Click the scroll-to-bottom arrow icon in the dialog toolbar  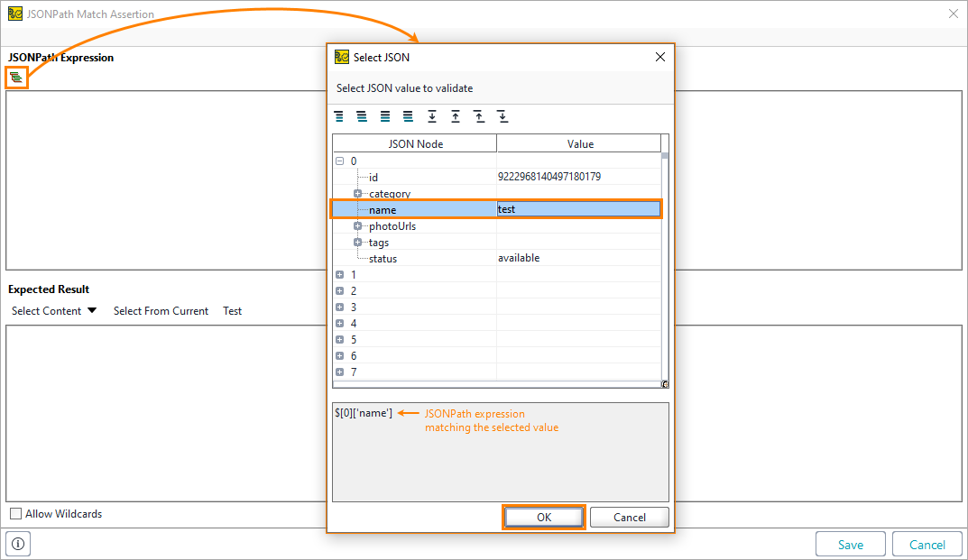tap(432, 116)
